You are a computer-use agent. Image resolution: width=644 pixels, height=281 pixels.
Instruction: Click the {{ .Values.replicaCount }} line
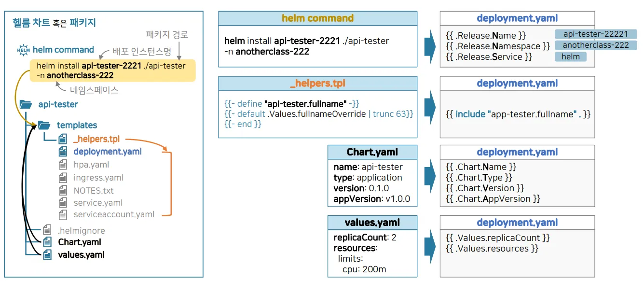498,238
